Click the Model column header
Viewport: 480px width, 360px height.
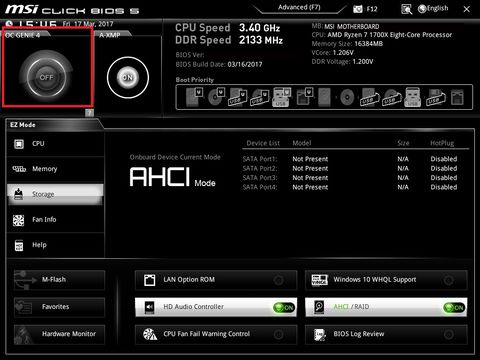pos(302,143)
